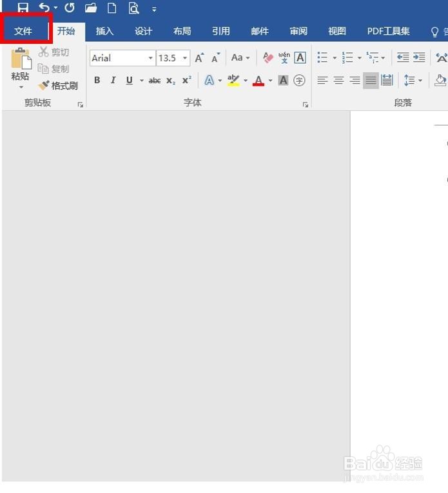Viewport: 448px width, 493px height.
Task: Align text left
Action: [322, 81]
